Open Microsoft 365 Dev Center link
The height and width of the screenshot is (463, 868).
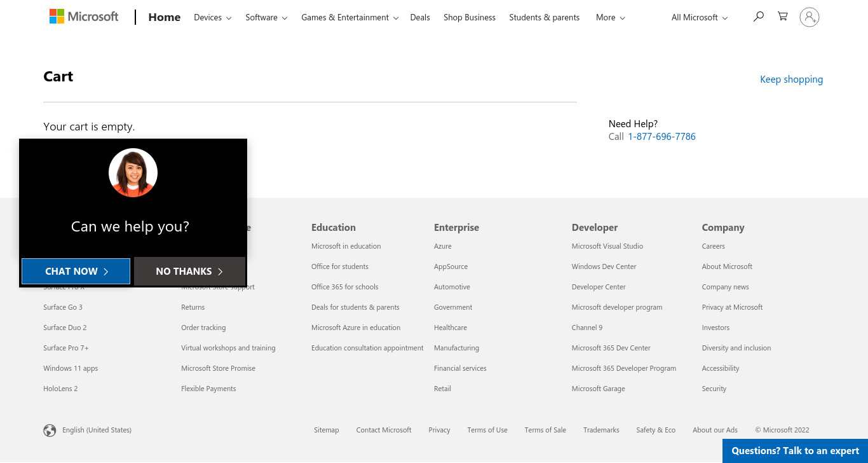pyautogui.click(x=611, y=348)
